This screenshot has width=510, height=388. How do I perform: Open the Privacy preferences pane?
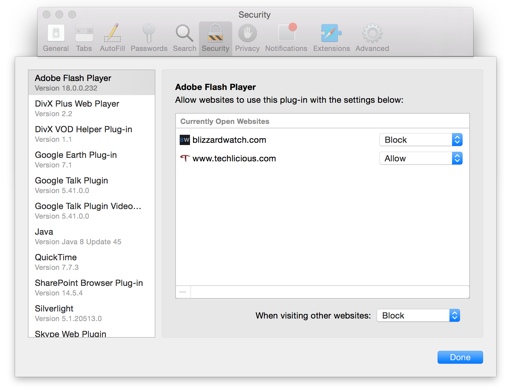point(247,38)
